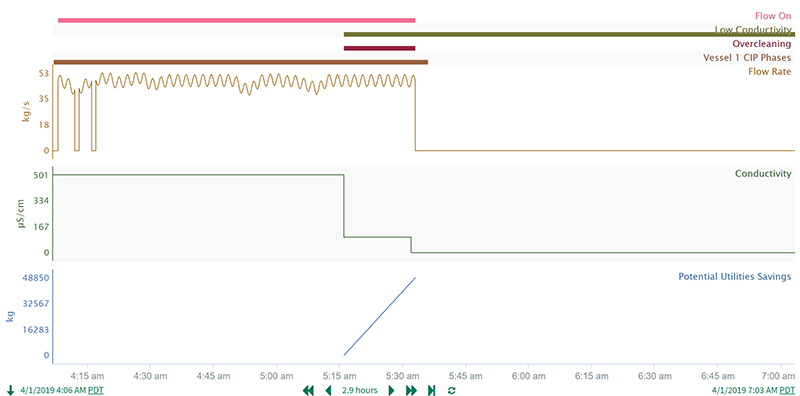Screen dimensions: 800x396
Task: Step back a full range with double-left arrows
Action: point(308,390)
